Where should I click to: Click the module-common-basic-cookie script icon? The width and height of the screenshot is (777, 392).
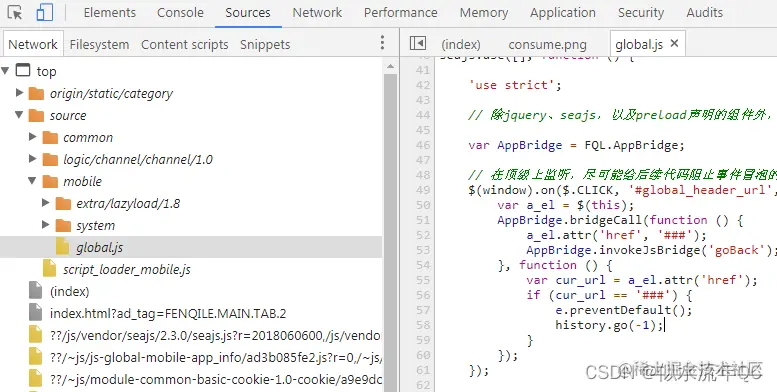(36, 379)
